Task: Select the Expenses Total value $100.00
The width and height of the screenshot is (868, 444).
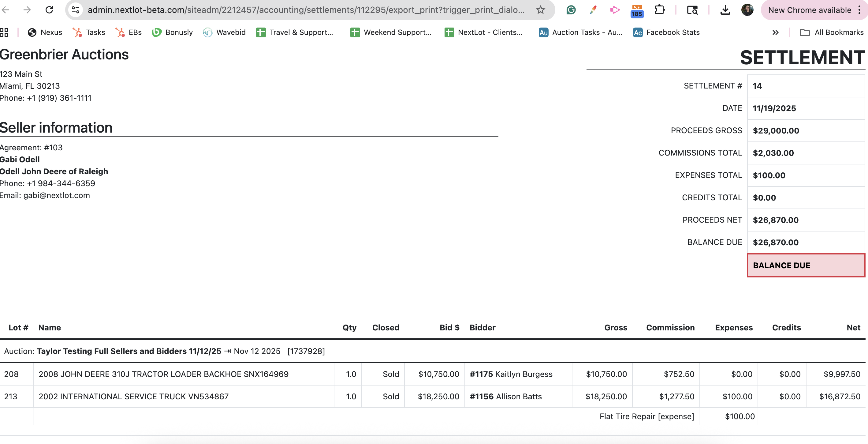Action: [x=769, y=175]
